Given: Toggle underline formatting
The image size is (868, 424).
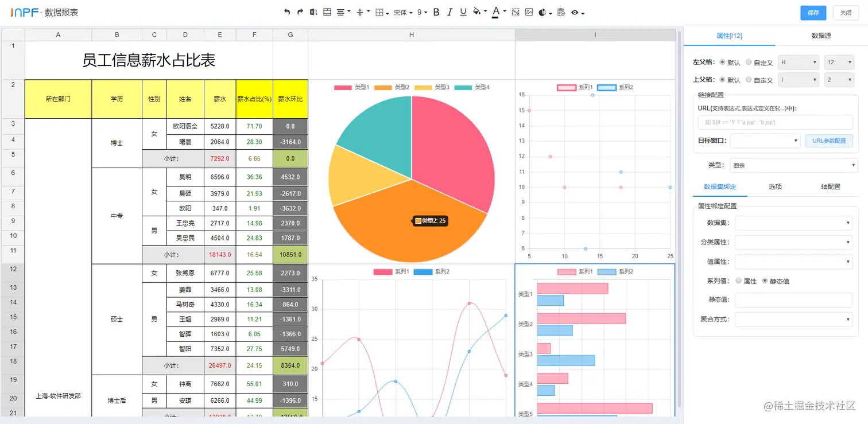Looking at the screenshot, I should [463, 12].
